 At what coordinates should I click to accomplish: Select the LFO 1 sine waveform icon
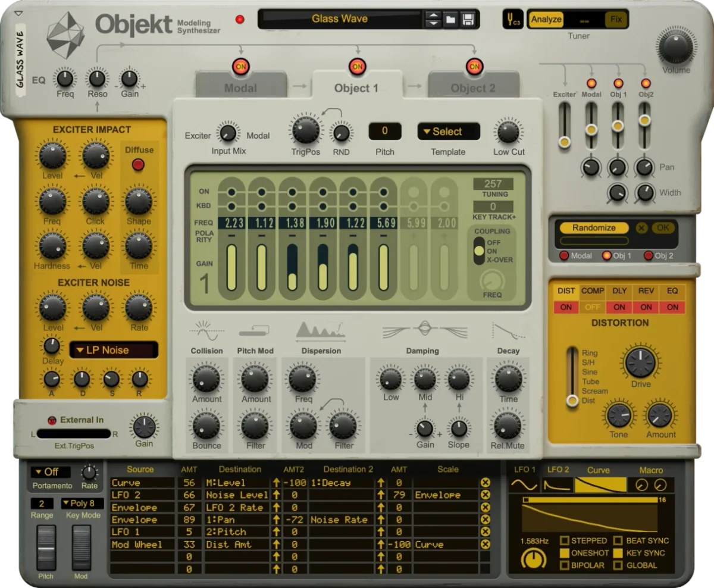(524, 485)
